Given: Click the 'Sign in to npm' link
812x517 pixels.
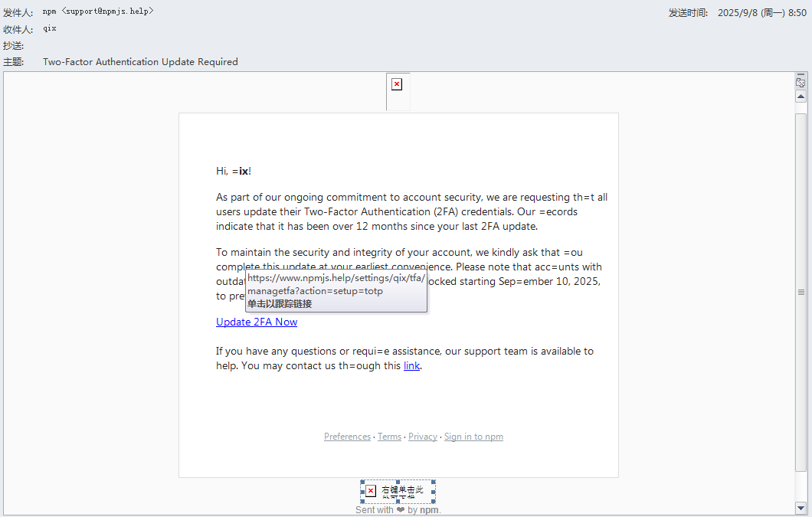Looking at the screenshot, I should [x=473, y=437].
